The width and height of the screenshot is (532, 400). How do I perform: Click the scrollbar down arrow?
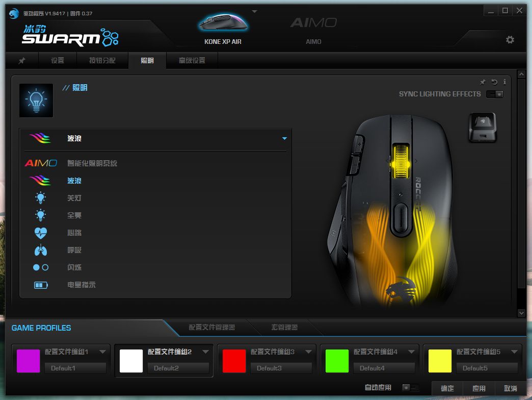click(521, 313)
